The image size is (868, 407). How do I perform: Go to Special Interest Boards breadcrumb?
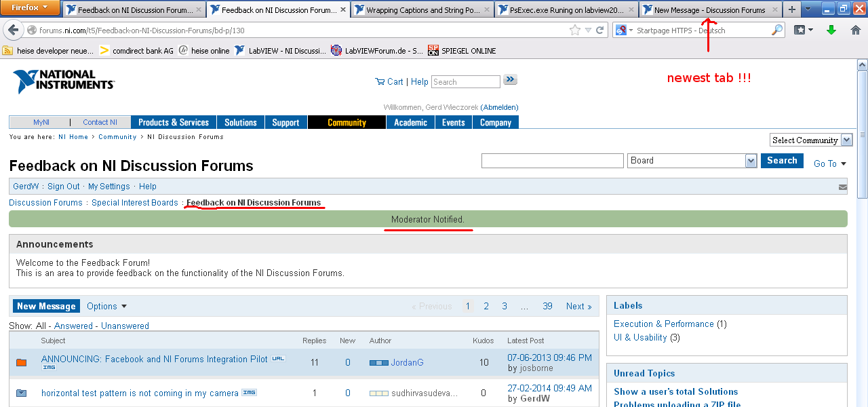(134, 203)
